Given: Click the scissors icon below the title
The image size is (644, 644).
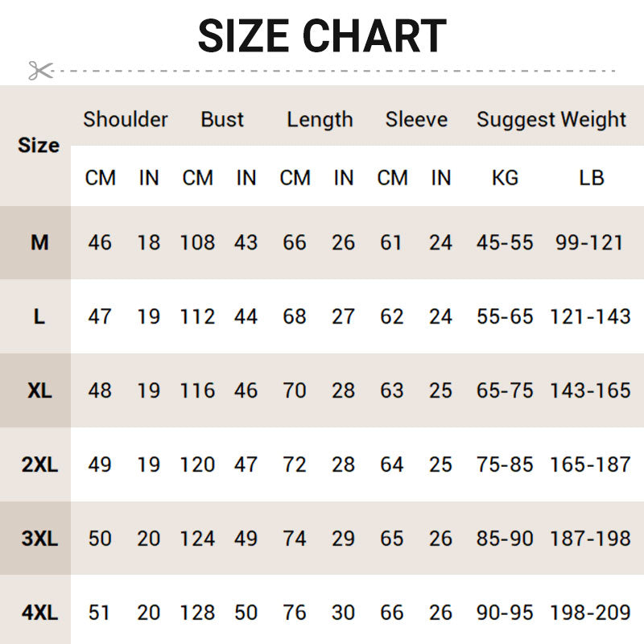Looking at the screenshot, I should point(39,70).
